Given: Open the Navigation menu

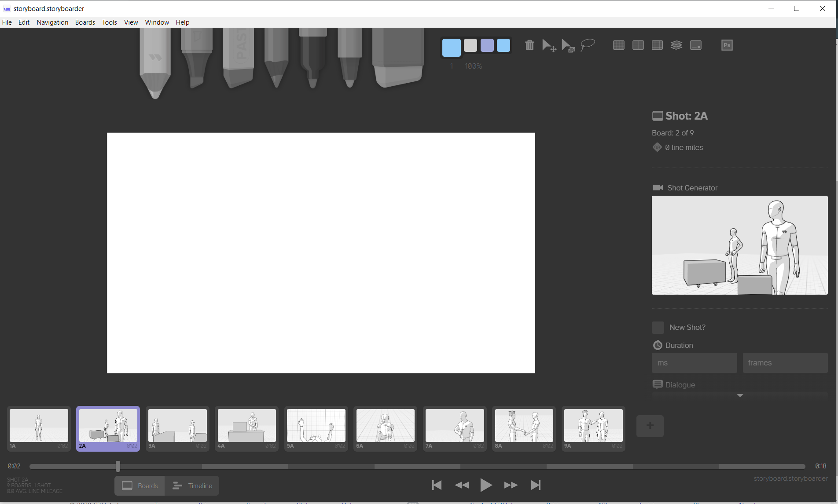Looking at the screenshot, I should (52, 22).
